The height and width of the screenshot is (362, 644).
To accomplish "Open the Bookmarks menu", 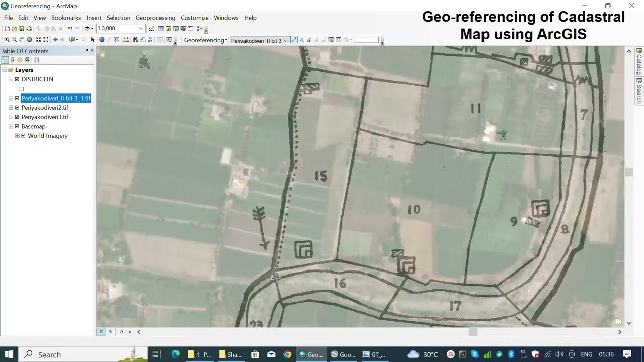I will click(x=66, y=18).
